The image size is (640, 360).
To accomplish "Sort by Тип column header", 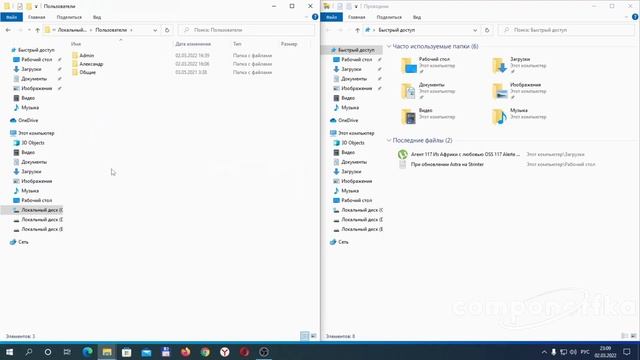I will point(237,44).
